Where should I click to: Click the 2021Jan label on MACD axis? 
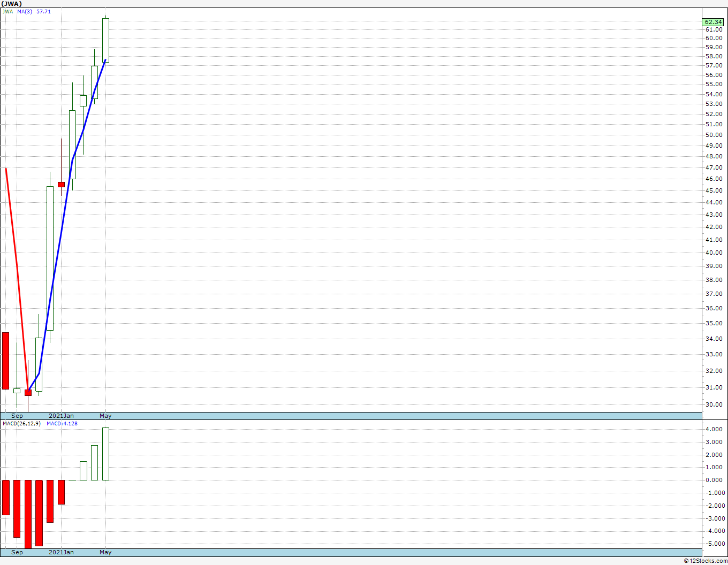(62, 552)
